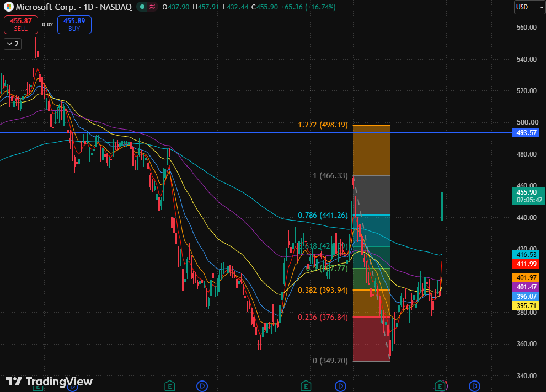The height and width of the screenshot is (392, 546).
Task: Open the USD currency dropdown
Action: tap(529, 7)
